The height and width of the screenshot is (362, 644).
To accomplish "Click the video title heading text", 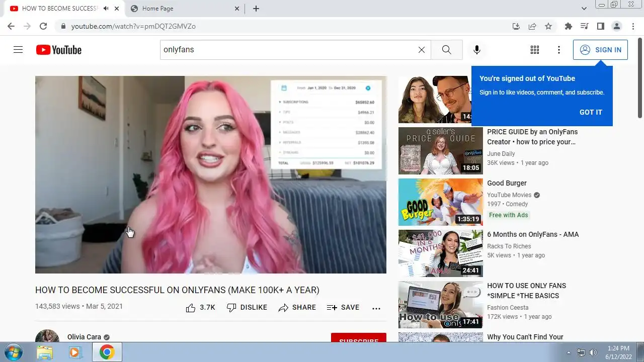I will (x=177, y=290).
